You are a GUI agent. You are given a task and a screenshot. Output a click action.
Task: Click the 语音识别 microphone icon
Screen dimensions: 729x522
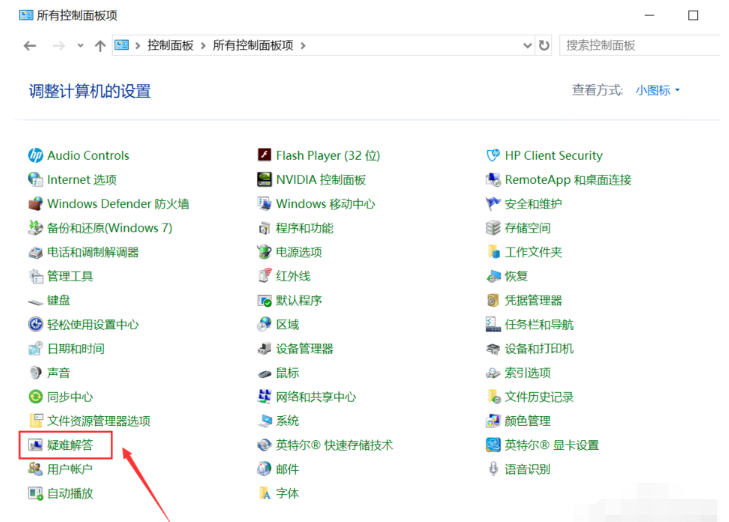(493, 469)
